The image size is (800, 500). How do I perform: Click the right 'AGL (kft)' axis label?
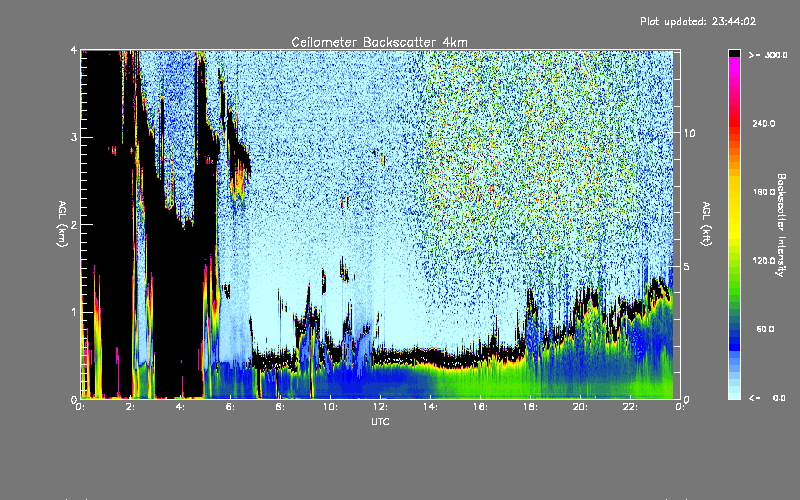pos(707,224)
